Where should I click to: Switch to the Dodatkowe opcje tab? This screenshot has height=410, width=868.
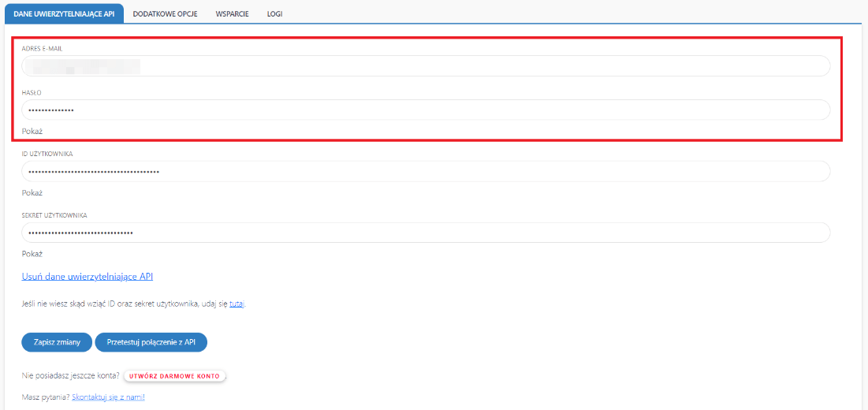165,14
